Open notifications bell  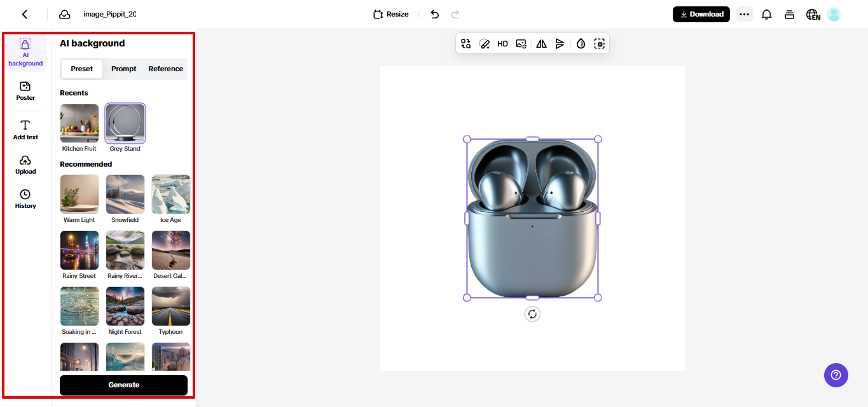coord(766,13)
